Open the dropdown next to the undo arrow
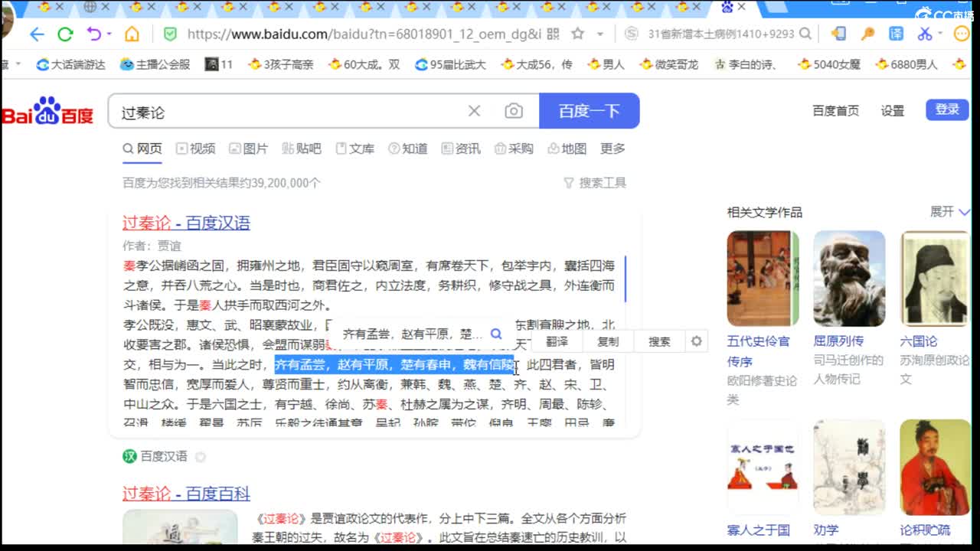Viewport: 980px width, 551px height. (x=109, y=34)
